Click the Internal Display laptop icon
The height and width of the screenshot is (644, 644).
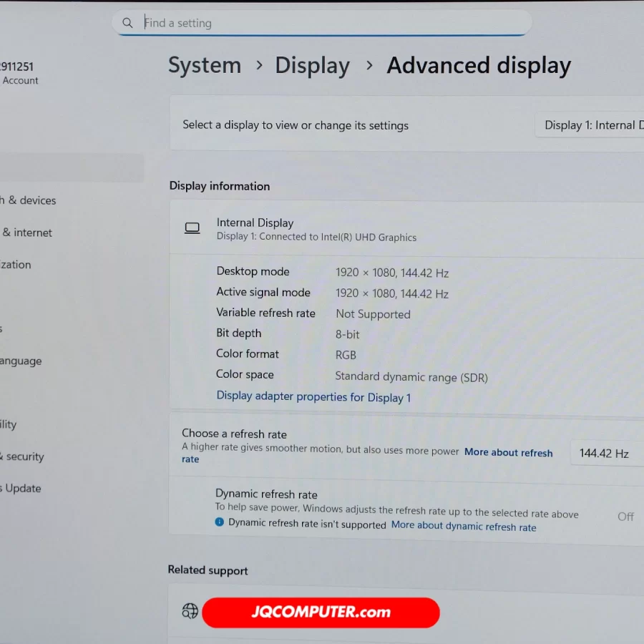tap(192, 228)
